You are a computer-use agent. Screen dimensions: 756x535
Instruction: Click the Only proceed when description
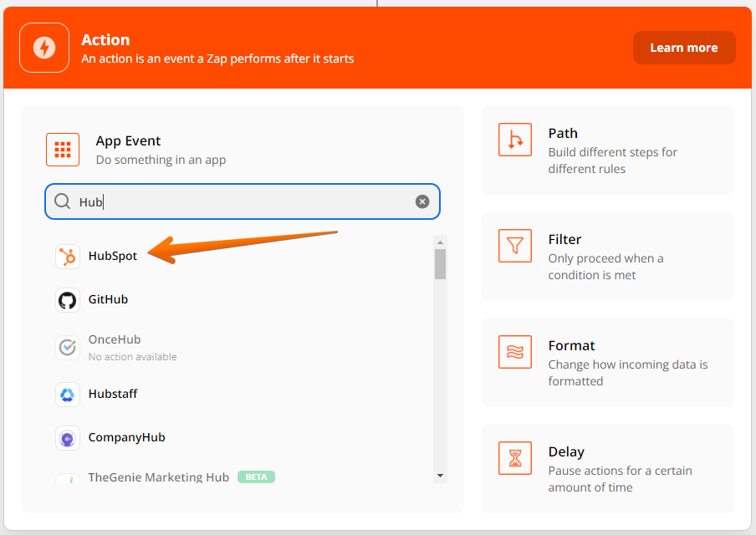click(605, 267)
